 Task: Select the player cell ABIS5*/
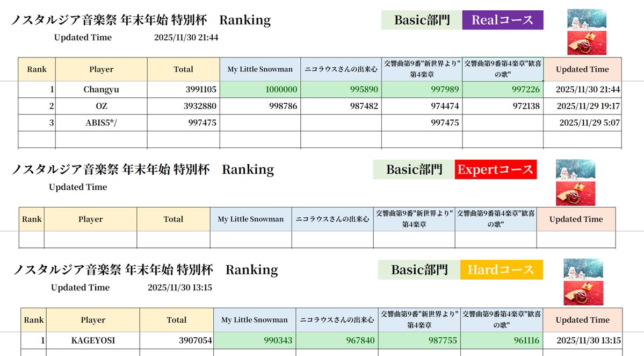coord(102,123)
